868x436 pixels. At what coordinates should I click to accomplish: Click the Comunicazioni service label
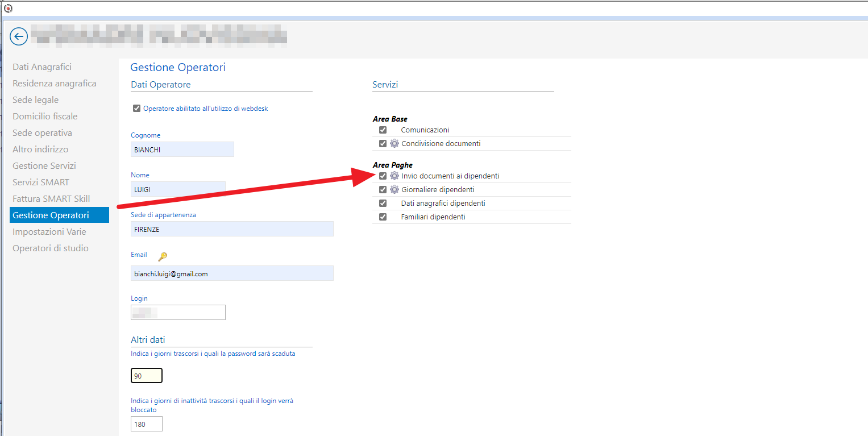coord(425,130)
